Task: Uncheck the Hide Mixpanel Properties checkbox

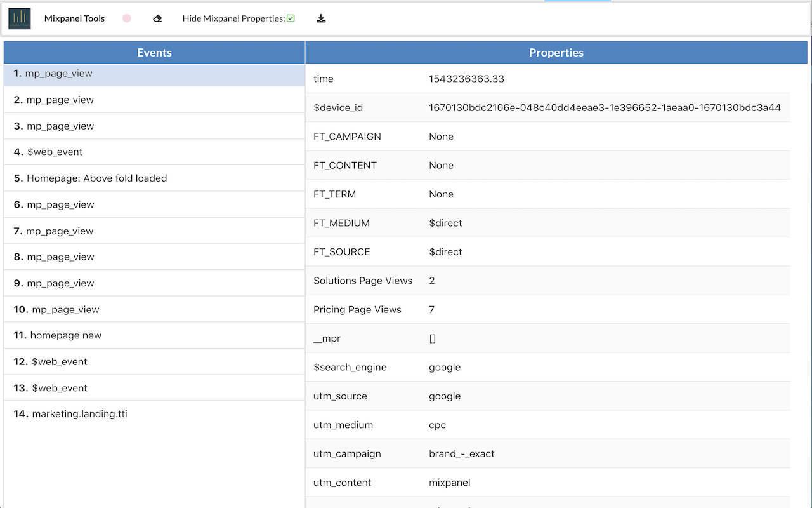Action: [x=291, y=18]
